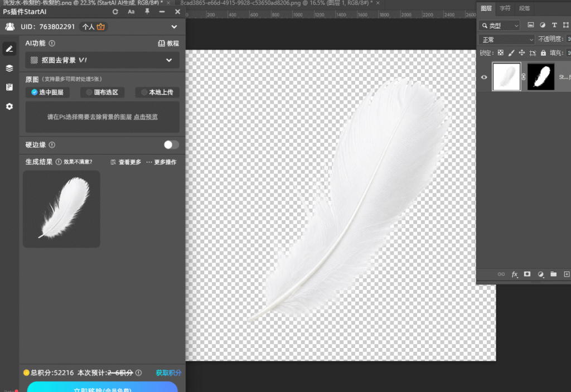Select the 画布选区 radio option
Image resolution: width=571 pixels, height=392 pixels.
point(103,92)
